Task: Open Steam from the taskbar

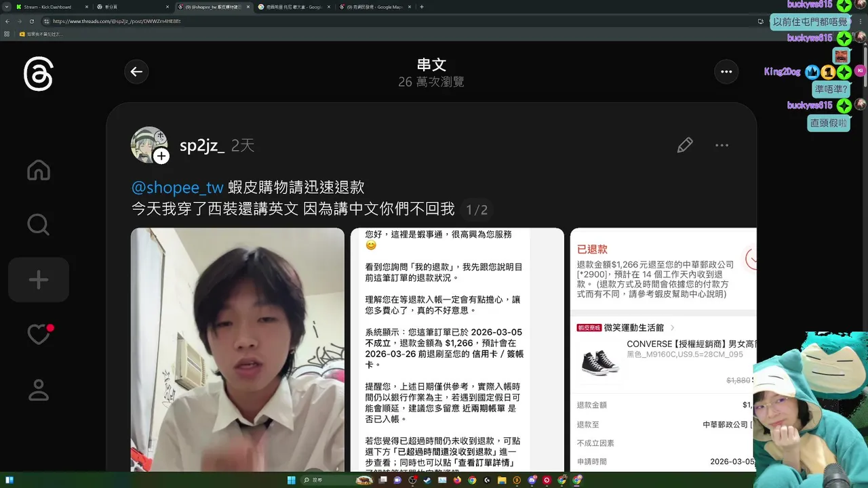Action: [427, 480]
